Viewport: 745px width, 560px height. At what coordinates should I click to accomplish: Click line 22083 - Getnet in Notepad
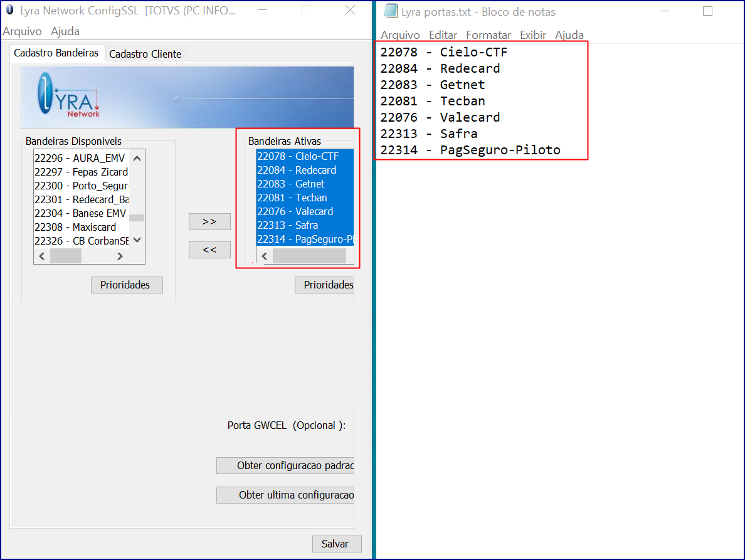tap(433, 85)
